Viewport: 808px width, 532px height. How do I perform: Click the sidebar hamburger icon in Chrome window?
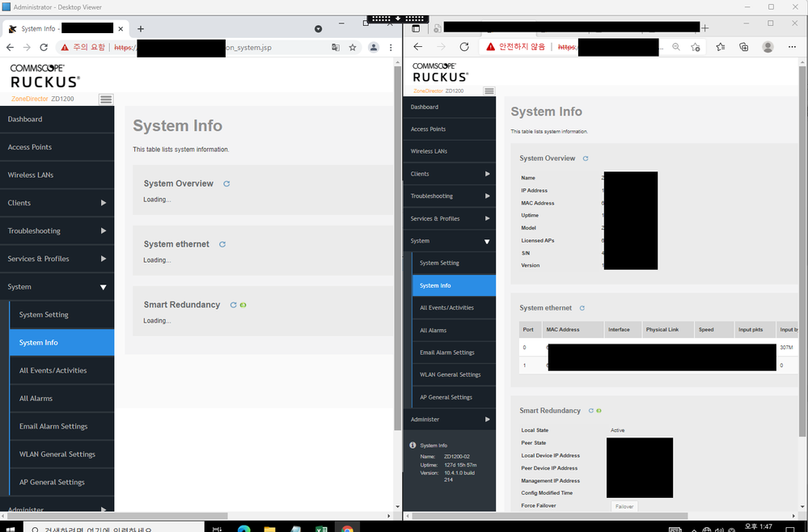tap(106, 99)
